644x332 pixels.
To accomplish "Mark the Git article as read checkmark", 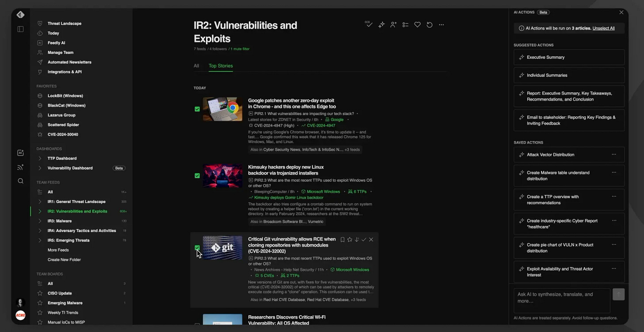I will (x=364, y=240).
